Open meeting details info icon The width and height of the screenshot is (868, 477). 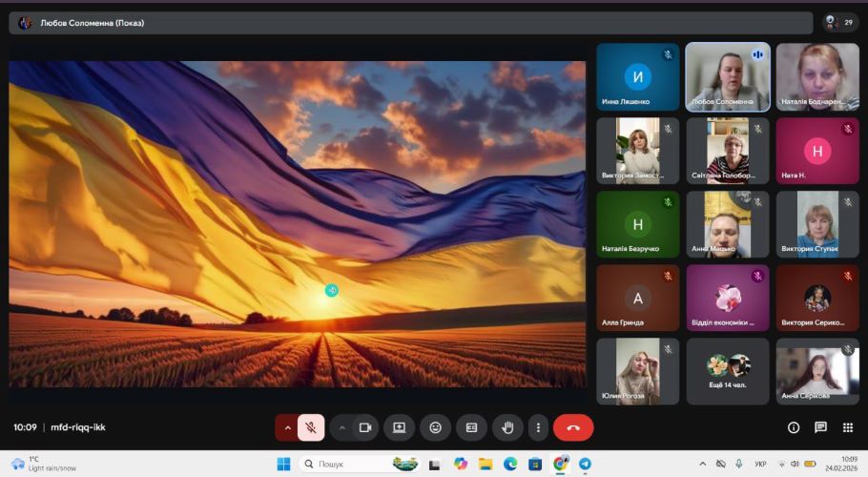[x=793, y=427]
